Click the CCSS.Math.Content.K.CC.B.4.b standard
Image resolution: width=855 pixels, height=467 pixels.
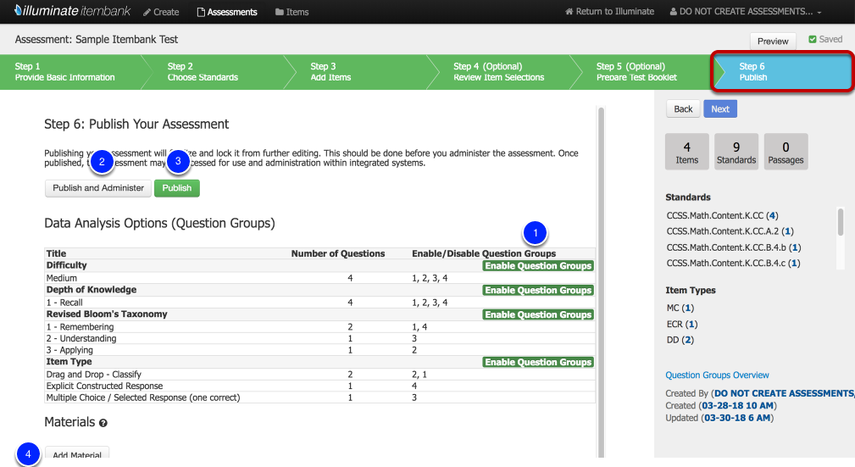point(733,248)
